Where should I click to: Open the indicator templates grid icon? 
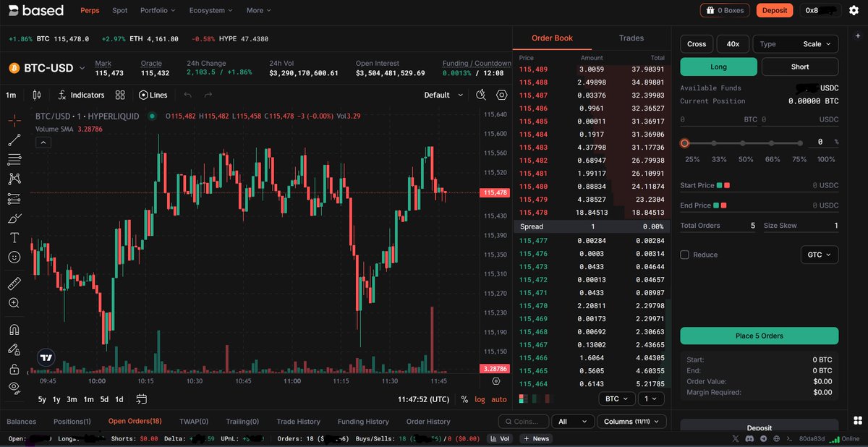(120, 95)
